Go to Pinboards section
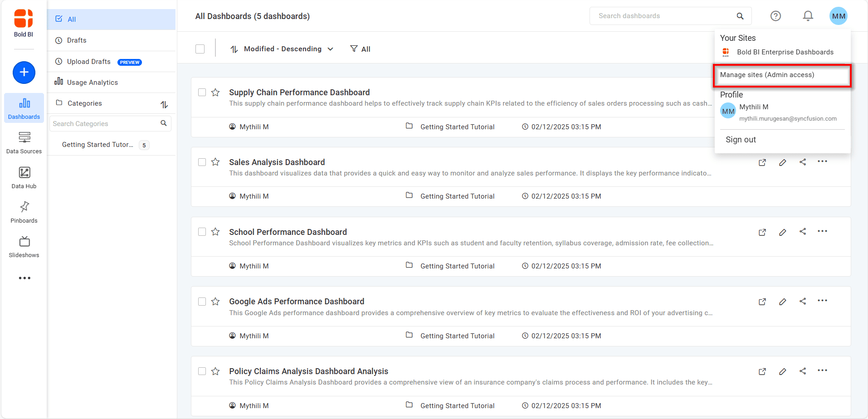Screen dimensions: 868x419 (x=24, y=211)
